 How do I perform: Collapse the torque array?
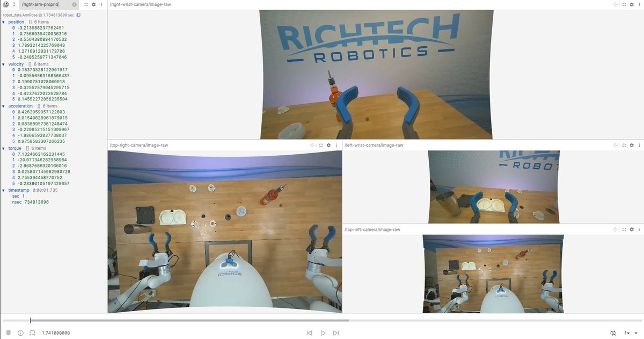[x=3, y=148]
